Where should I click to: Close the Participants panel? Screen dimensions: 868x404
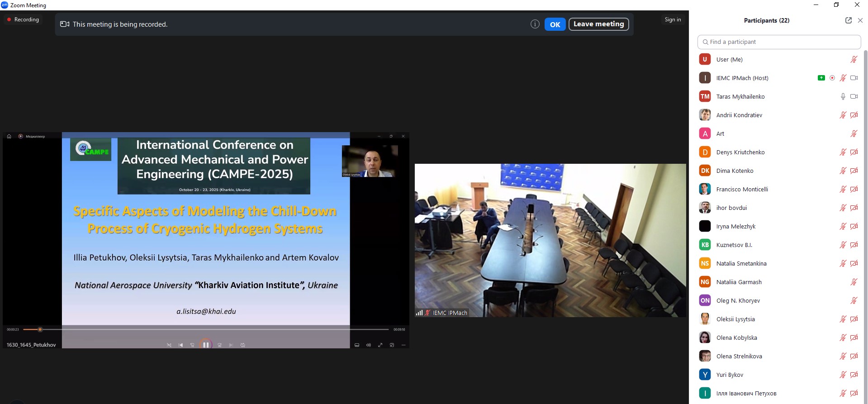[860, 20]
